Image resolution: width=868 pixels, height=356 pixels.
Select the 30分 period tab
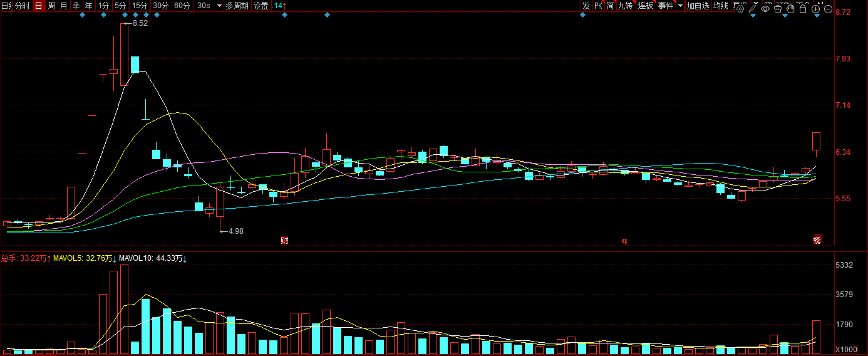pyautogui.click(x=161, y=6)
